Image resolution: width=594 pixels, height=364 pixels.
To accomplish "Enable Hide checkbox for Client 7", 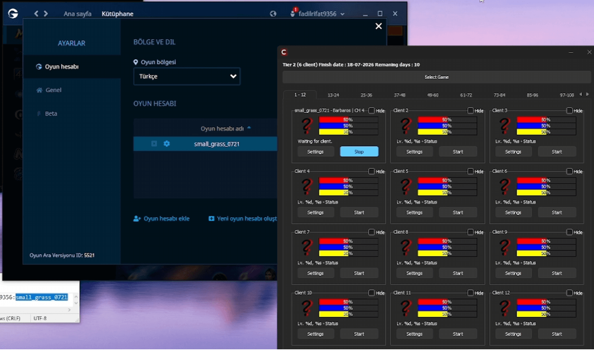I will coord(371,232).
